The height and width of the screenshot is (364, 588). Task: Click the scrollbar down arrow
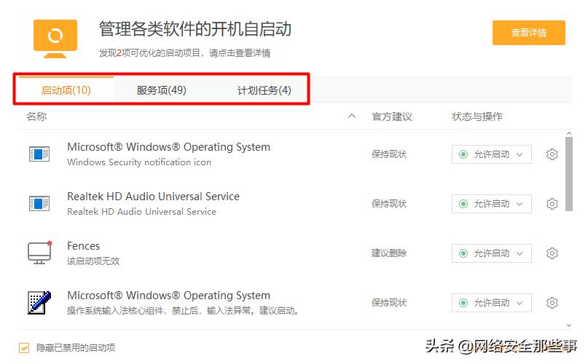point(569,325)
